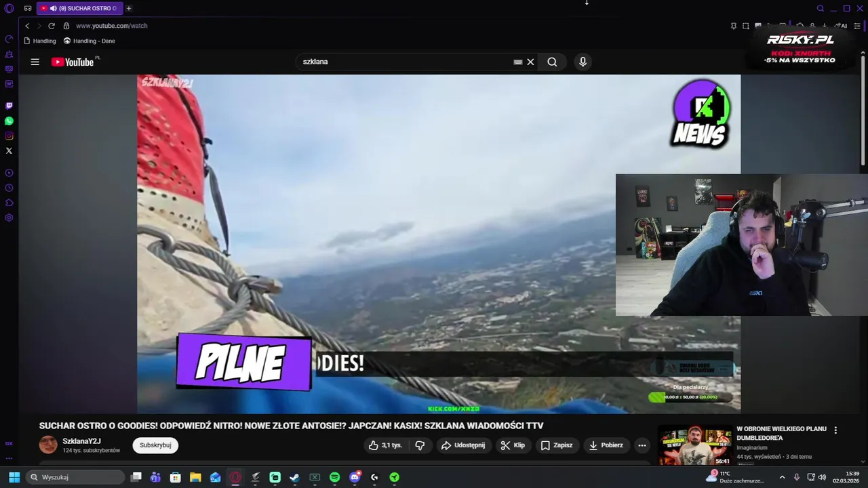Reload the current page
Viewport: 868px width, 488px height.
point(52,26)
